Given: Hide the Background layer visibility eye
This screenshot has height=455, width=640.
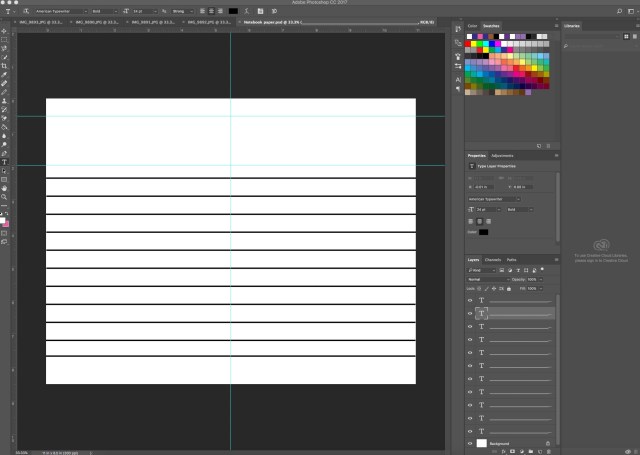Looking at the screenshot, I should tap(470, 443).
